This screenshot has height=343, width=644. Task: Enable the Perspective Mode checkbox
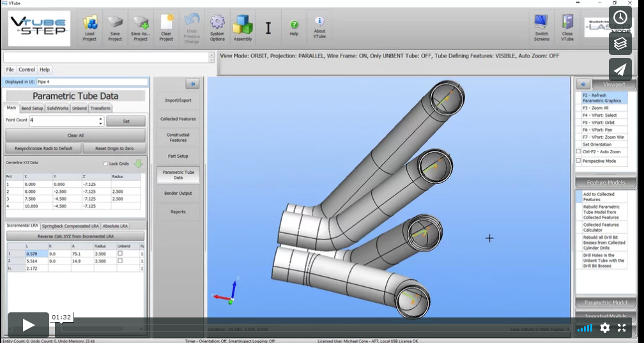click(579, 161)
